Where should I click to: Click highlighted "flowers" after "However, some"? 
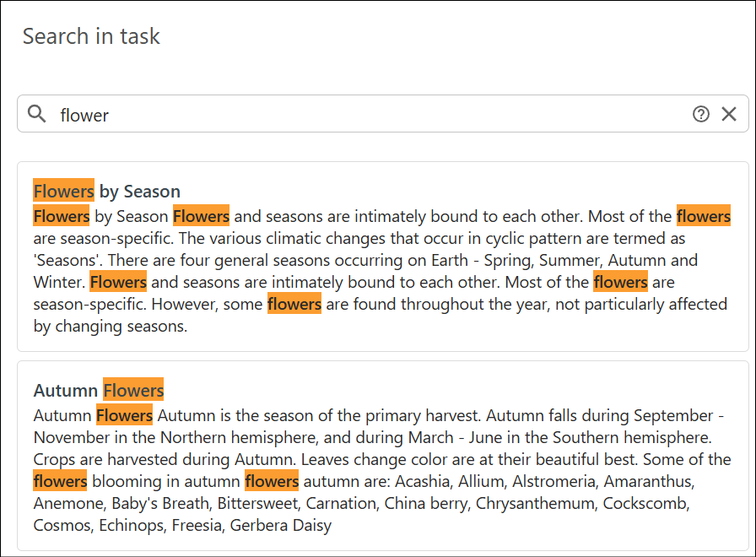point(294,304)
